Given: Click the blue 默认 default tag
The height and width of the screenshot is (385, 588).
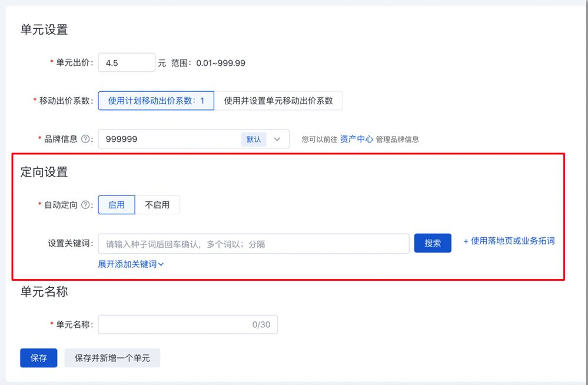Looking at the screenshot, I should tap(254, 139).
